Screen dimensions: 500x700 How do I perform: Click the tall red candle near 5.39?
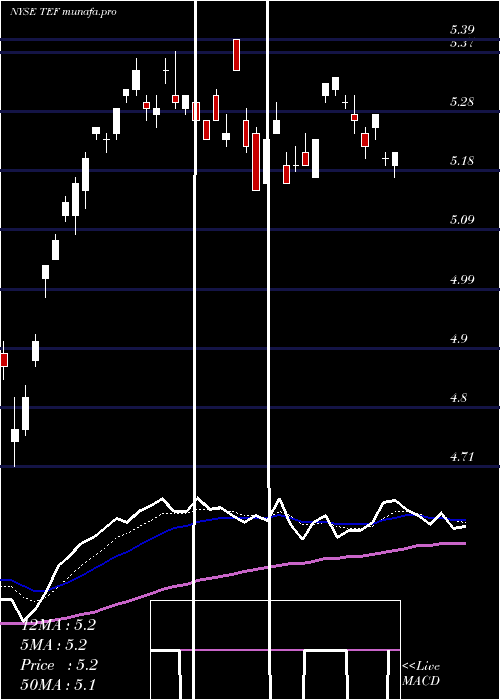point(236,54)
